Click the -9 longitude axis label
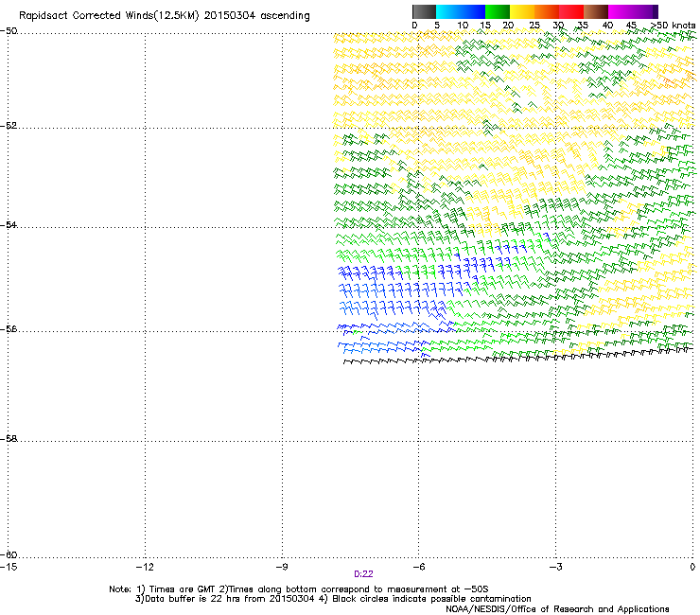 [281, 567]
